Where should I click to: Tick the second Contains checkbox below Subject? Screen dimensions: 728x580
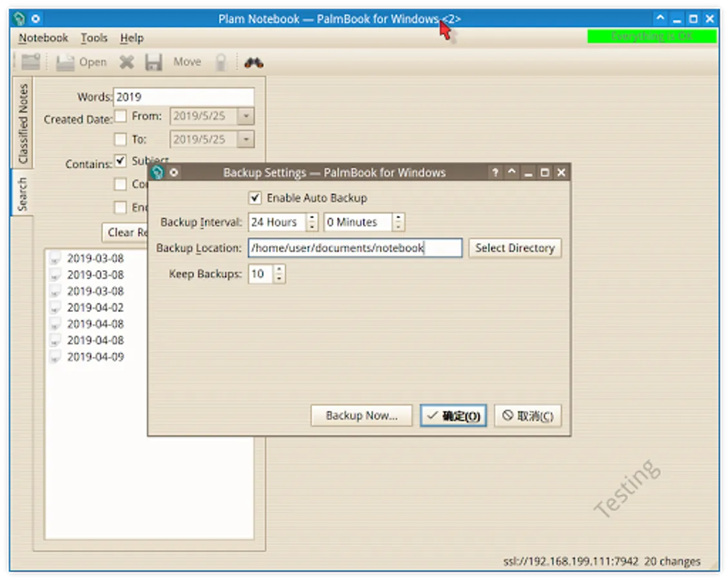pos(120,184)
